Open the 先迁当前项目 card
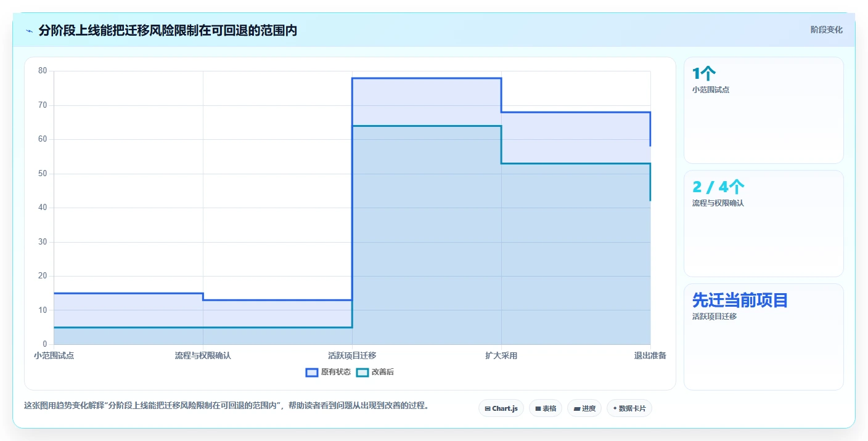This screenshot has height=441, width=868. pos(763,337)
